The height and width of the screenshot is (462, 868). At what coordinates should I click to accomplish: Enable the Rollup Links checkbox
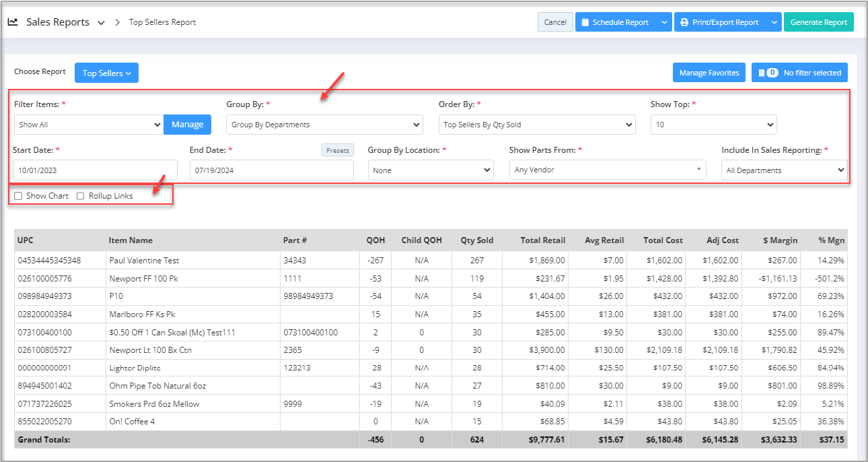click(81, 196)
